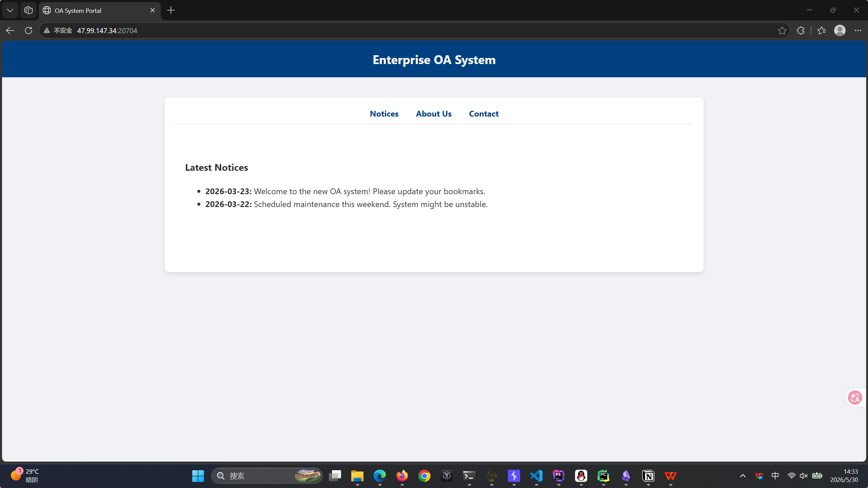Click the taskbar search box
The height and width of the screenshot is (488, 868).
coord(267,476)
